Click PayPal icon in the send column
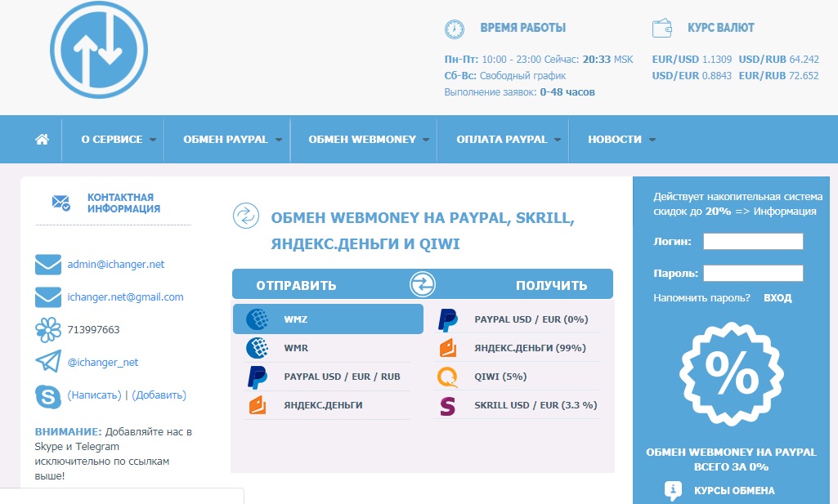 (x=257, y=377)
